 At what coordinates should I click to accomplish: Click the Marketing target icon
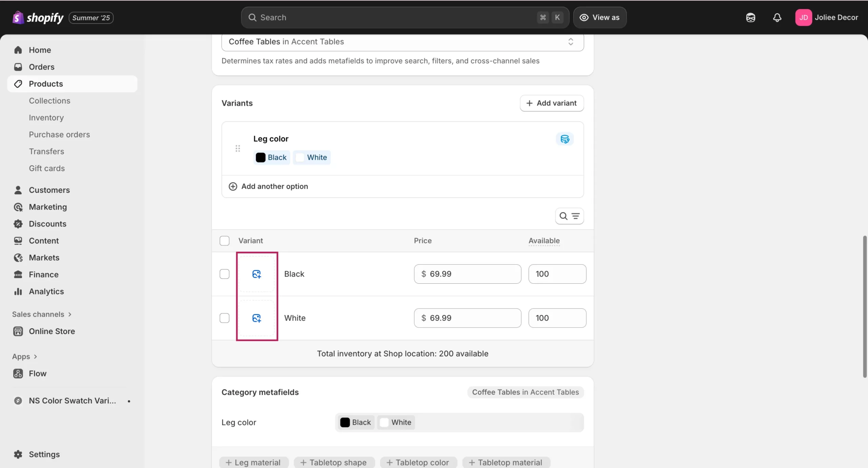(18, 207)
